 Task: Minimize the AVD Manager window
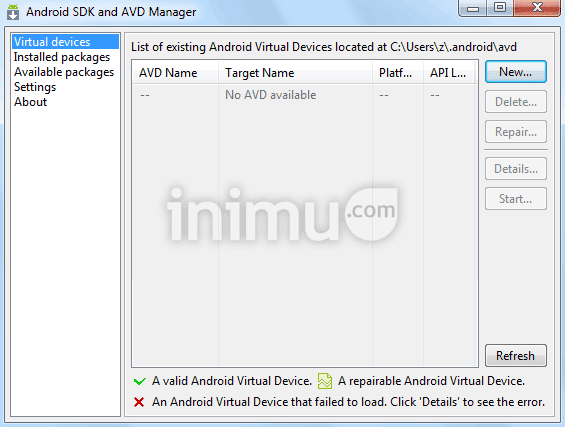(x=473, y=8)
